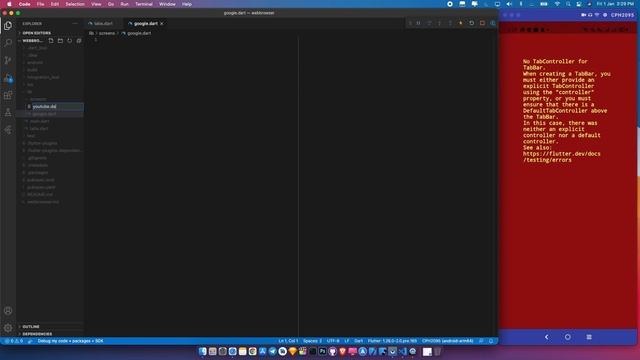Open the View menu

[96, 4]
